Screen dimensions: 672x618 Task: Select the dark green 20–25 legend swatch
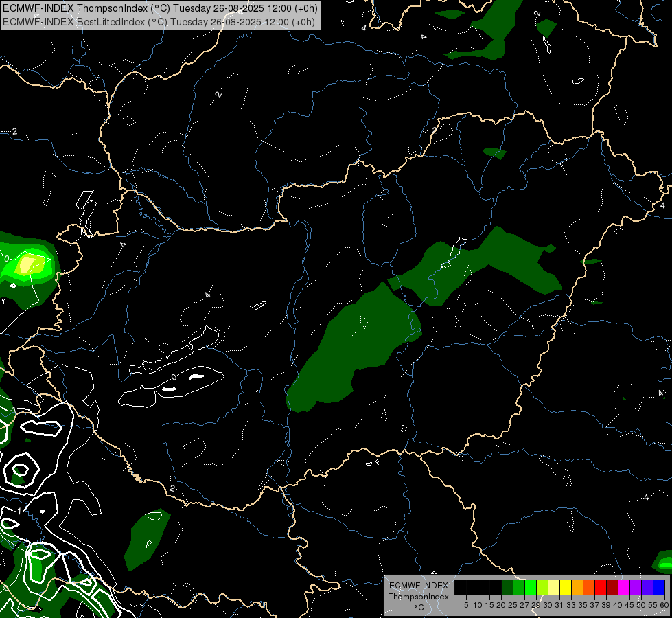tap(507, 587)
